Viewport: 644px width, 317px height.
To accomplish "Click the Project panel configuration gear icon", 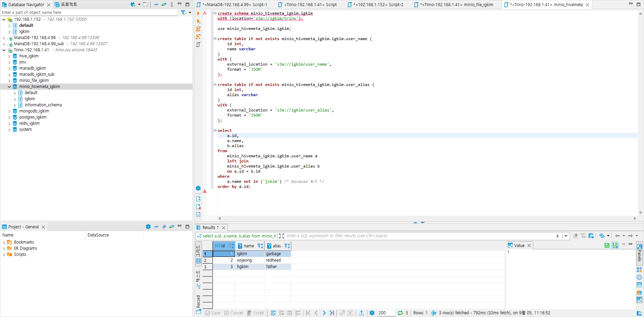I will (148, 227).
